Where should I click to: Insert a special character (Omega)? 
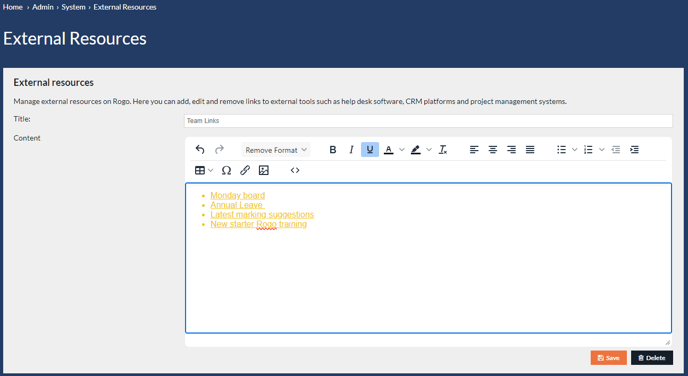[226, 170]
